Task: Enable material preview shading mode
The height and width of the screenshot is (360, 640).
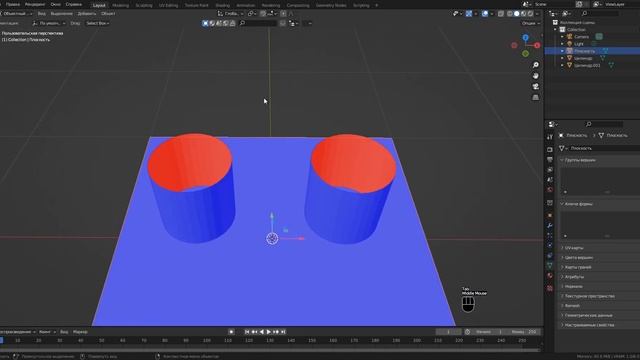Action: click(524, 13)
